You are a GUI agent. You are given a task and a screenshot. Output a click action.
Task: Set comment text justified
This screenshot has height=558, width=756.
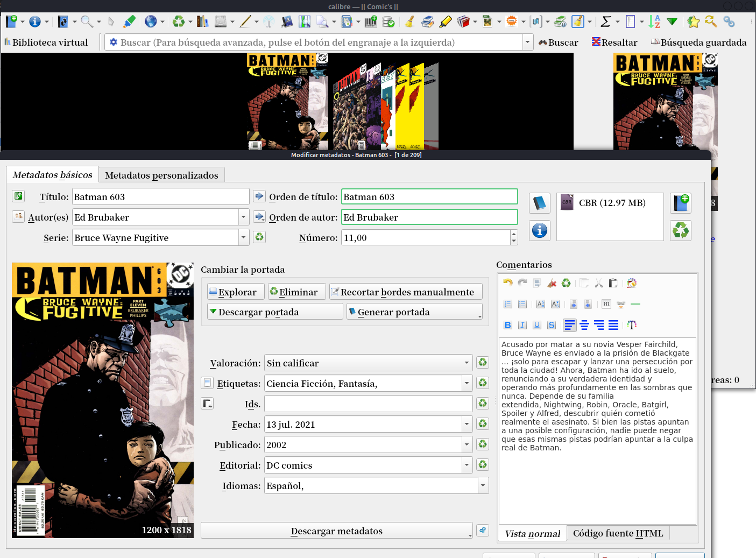pos(613,325)
